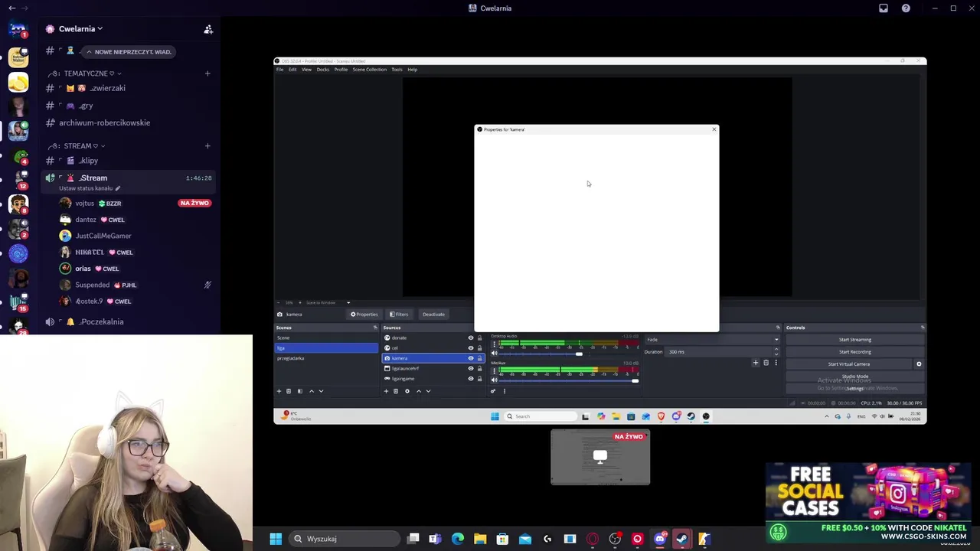Adjust the Desktop Audio volume slider

tap(579, 354)
